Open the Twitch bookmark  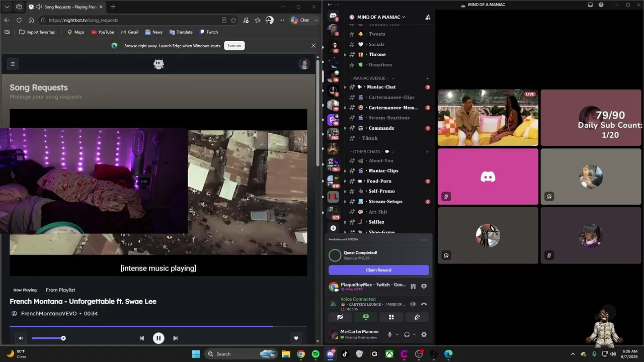(208, 32)
